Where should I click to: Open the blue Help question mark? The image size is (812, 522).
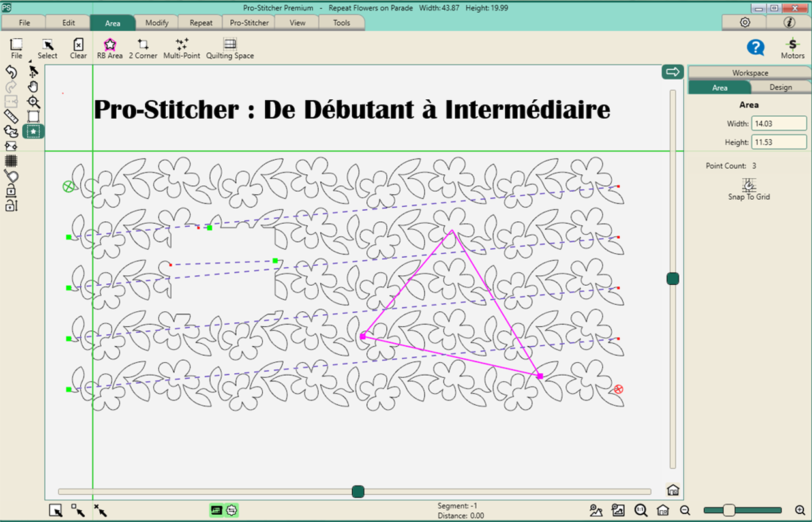pyautogui.click(x=755, y=47)
